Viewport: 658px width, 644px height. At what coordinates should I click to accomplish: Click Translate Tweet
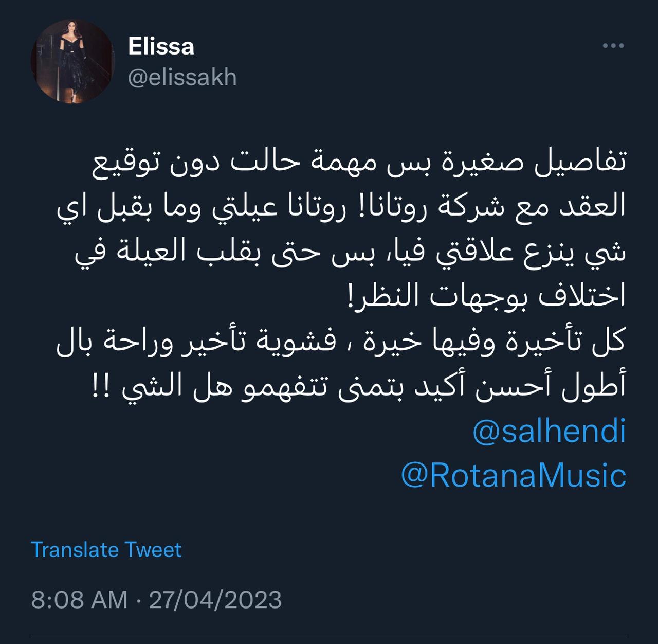[106, 550]
